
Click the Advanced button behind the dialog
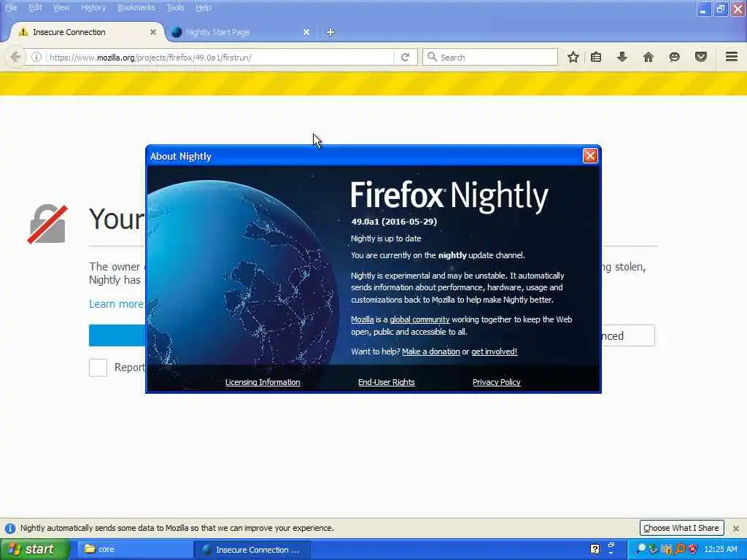(x=628, y=335)
